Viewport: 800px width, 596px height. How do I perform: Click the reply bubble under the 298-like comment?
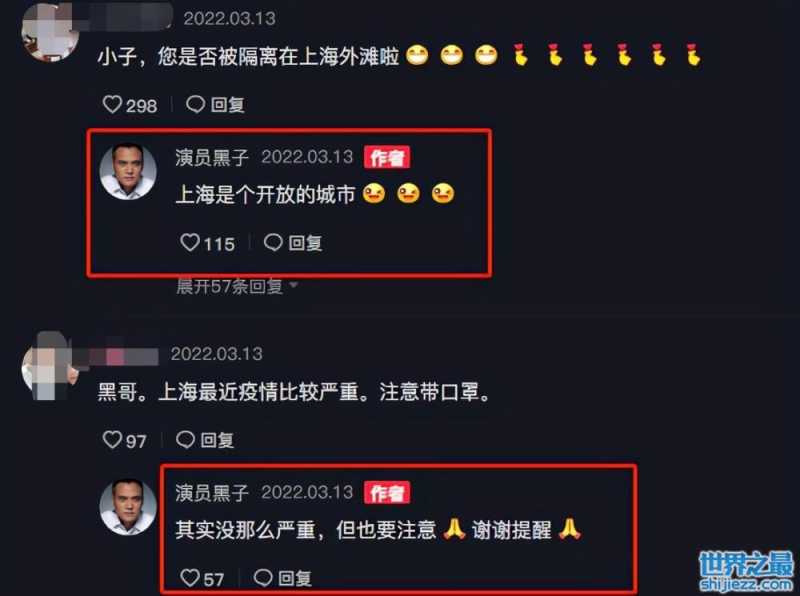(x=195, y=105)
